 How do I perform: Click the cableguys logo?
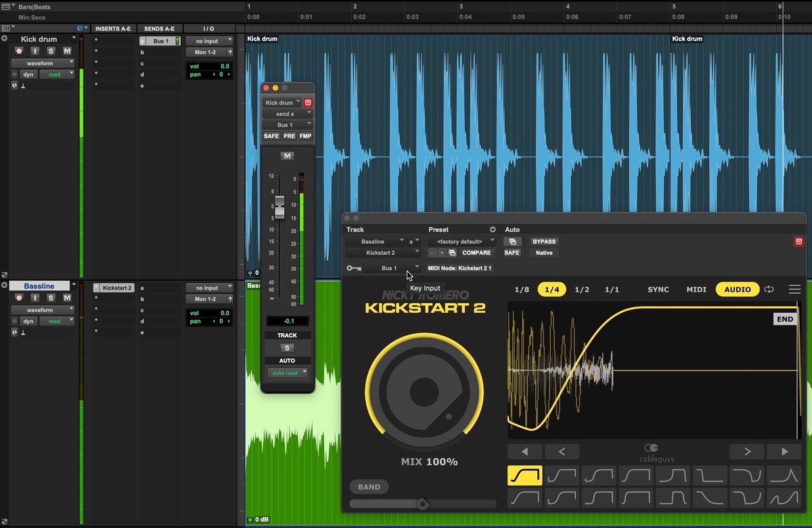(x=651, y=452)
